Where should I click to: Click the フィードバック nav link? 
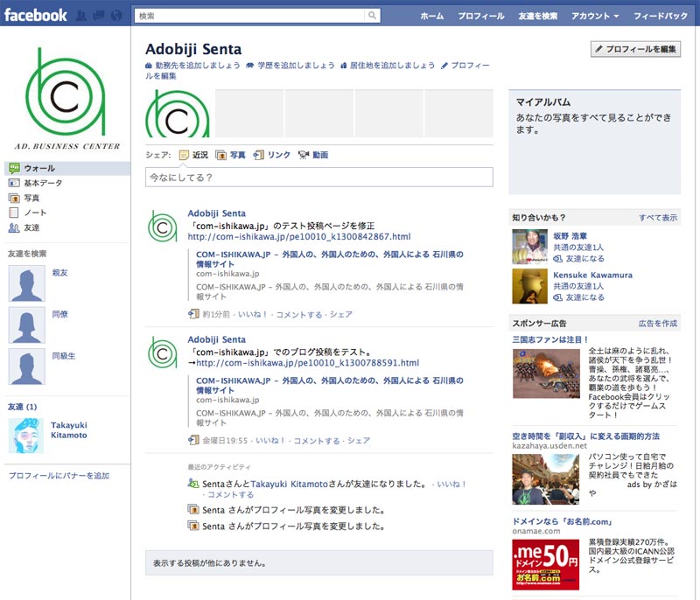click(x=661, y=16)
